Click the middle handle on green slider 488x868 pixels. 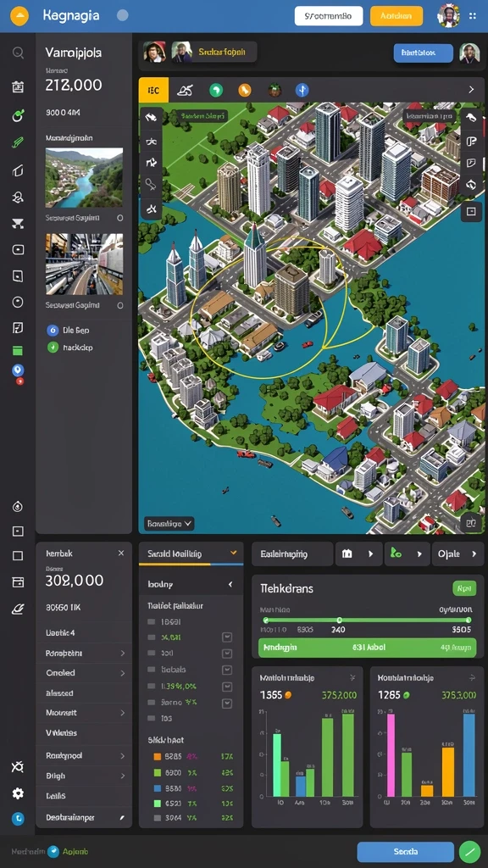tap(339, 620)
